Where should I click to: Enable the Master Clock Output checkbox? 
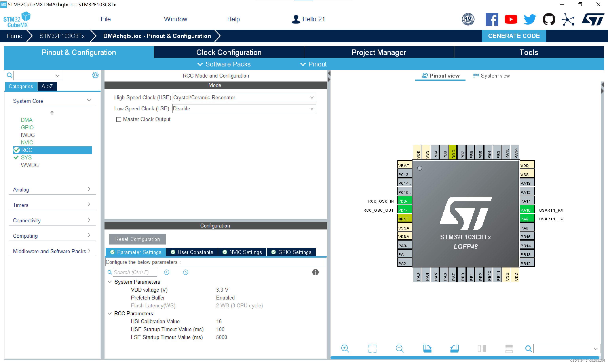(119, 119)
